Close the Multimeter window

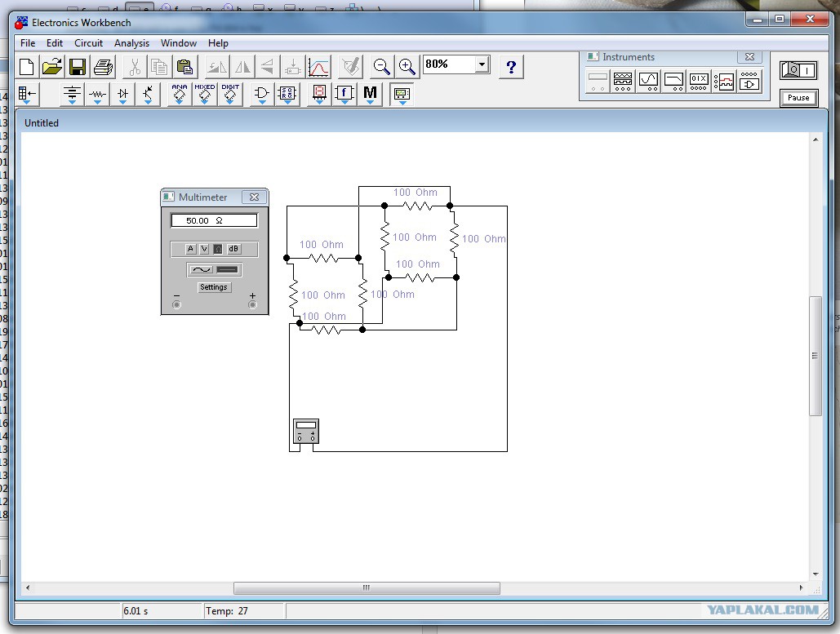point(254,197)
